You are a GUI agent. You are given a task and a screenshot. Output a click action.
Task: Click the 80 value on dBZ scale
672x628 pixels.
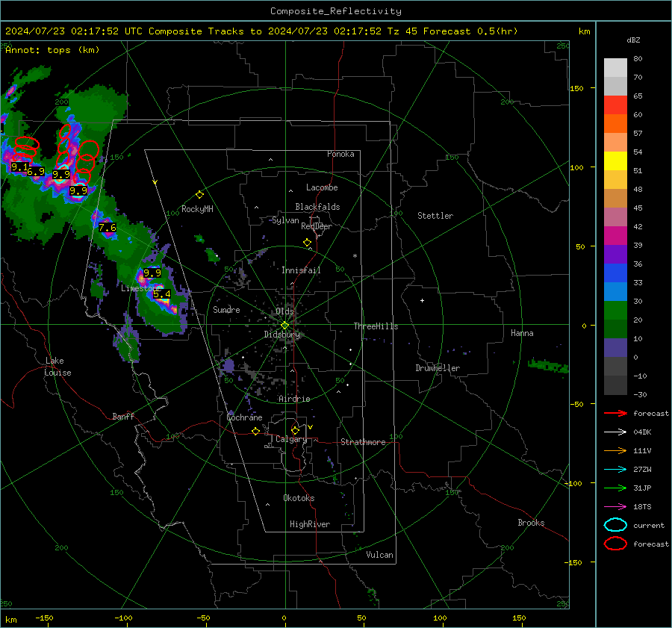638,59
